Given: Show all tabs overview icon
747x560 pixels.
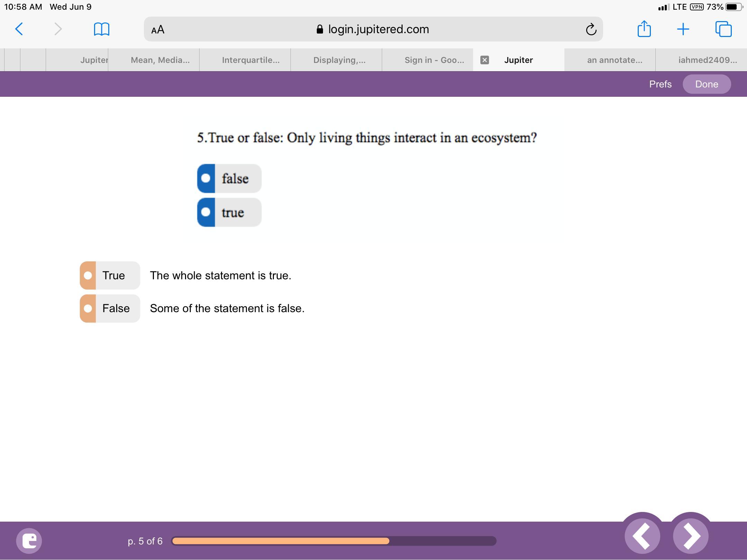Looking at the screenshot, I should (x=723, y=29).
